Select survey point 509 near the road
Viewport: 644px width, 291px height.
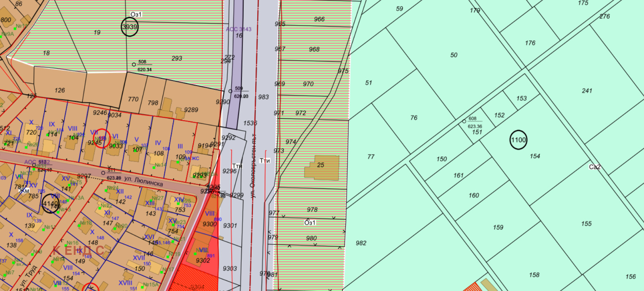[x=231, y=91]
